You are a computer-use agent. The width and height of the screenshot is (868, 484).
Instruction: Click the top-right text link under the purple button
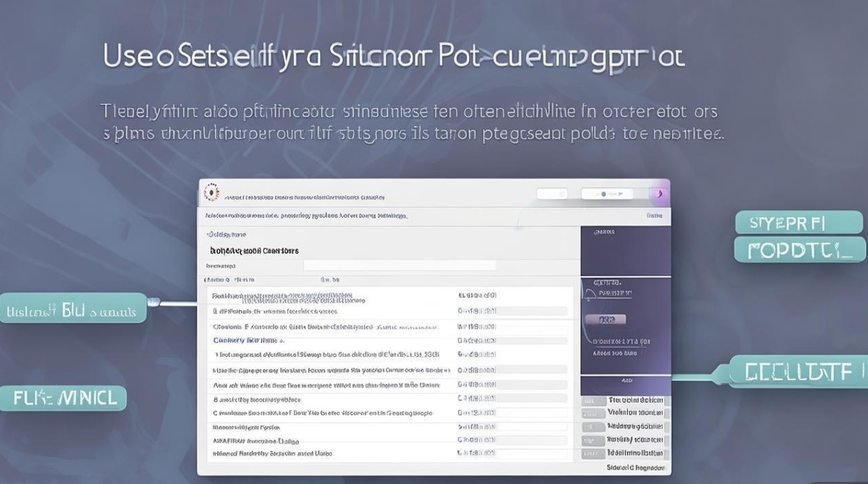click(654, 216)
